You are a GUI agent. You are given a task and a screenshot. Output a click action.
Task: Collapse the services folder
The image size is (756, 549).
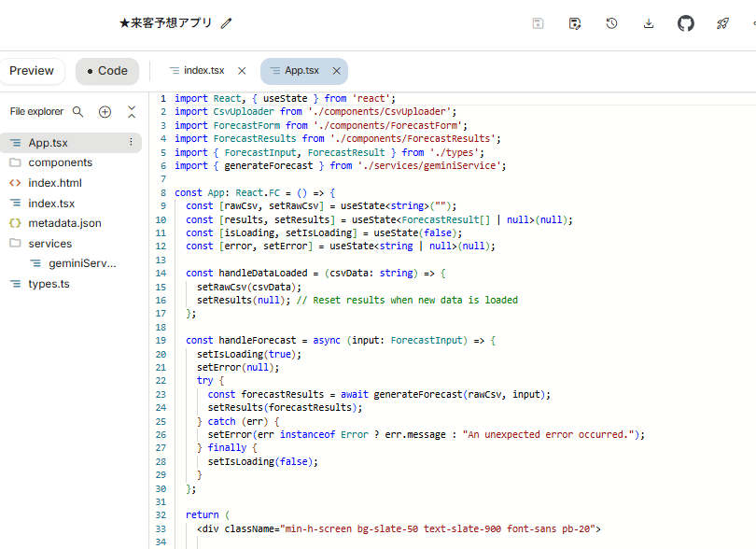point(49,244)
